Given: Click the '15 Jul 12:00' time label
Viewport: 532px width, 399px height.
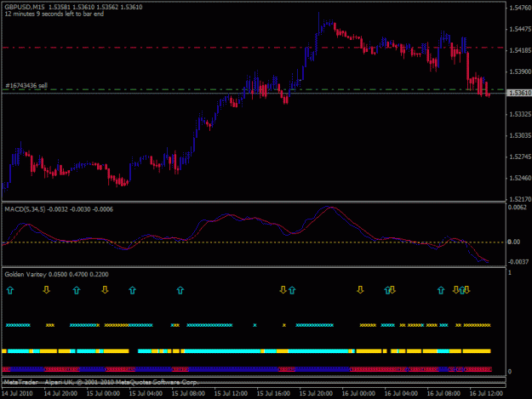Looking at the screenshot, I should [x=231, y=393].
